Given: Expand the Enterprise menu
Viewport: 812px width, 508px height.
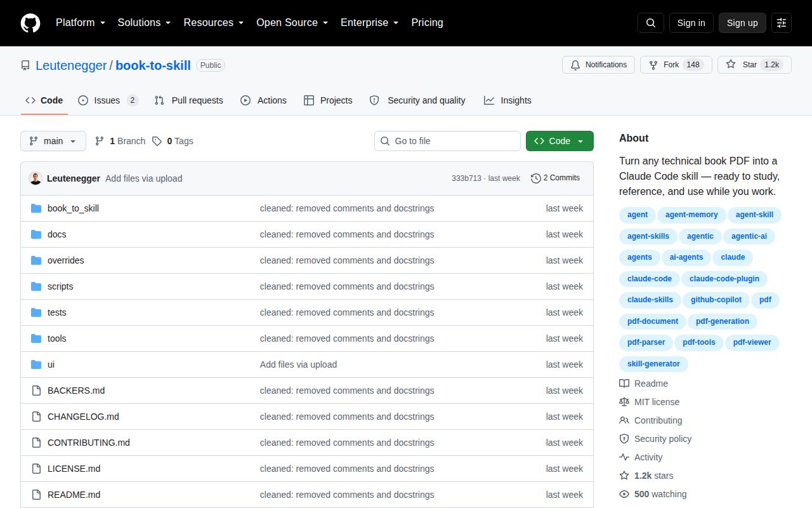Looking at the screenshot, I should [369, 23].
